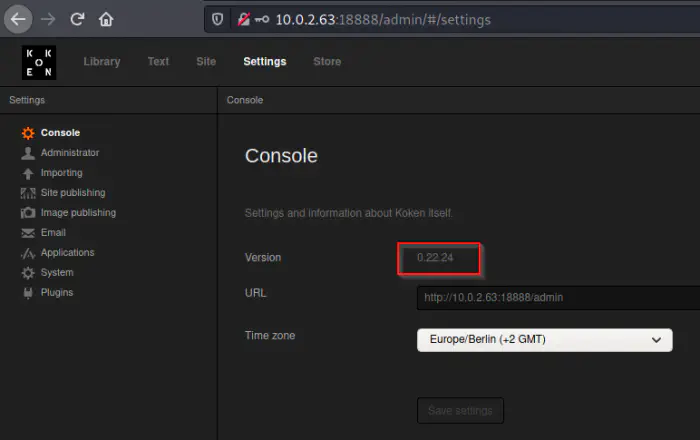Click the Administrator person icon
Screen dimensions: 700x440
[28, 153]
